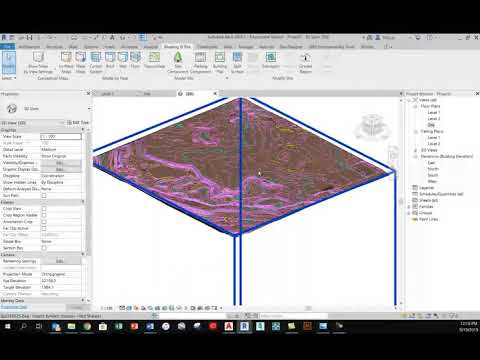Select the Subregion tool
480x360 pixels.
271,60
